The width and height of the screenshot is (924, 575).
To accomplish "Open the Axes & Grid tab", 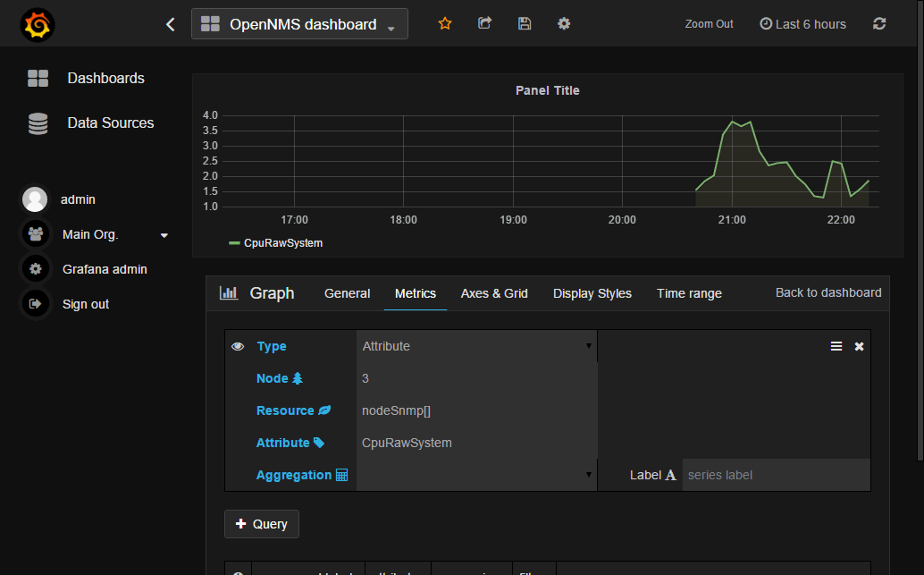I will (x=494, y=293).
